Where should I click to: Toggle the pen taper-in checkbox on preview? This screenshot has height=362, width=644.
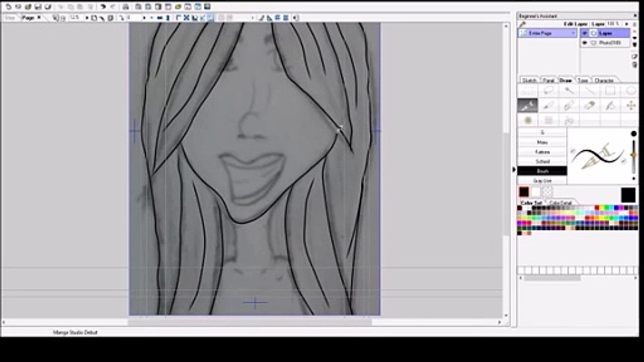[573, 151]
